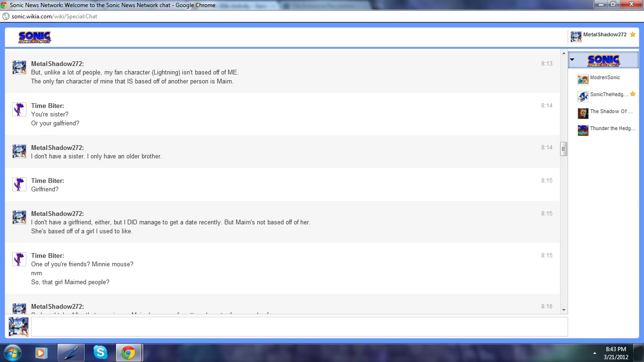The width and height of the screenshot is (644, 362).
Task: Click the chat scrollbar thumb
Action: pos(563,149)
